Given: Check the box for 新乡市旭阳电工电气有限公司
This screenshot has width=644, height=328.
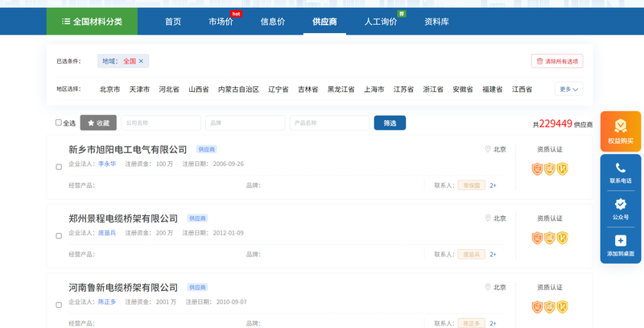Looking at the screenshot, I should coord(59,167).
